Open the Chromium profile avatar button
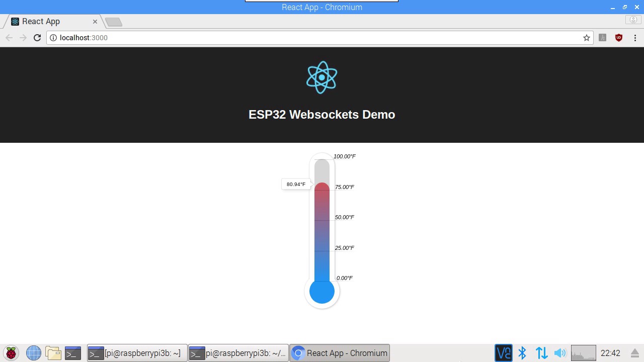The image size is (644, 362). pyautogui.click(x=633, y=20)
